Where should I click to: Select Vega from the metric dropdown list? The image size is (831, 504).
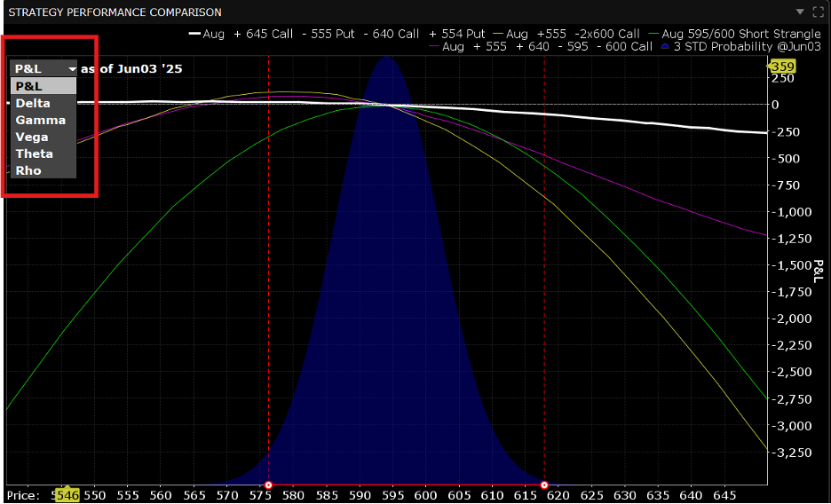44,138
